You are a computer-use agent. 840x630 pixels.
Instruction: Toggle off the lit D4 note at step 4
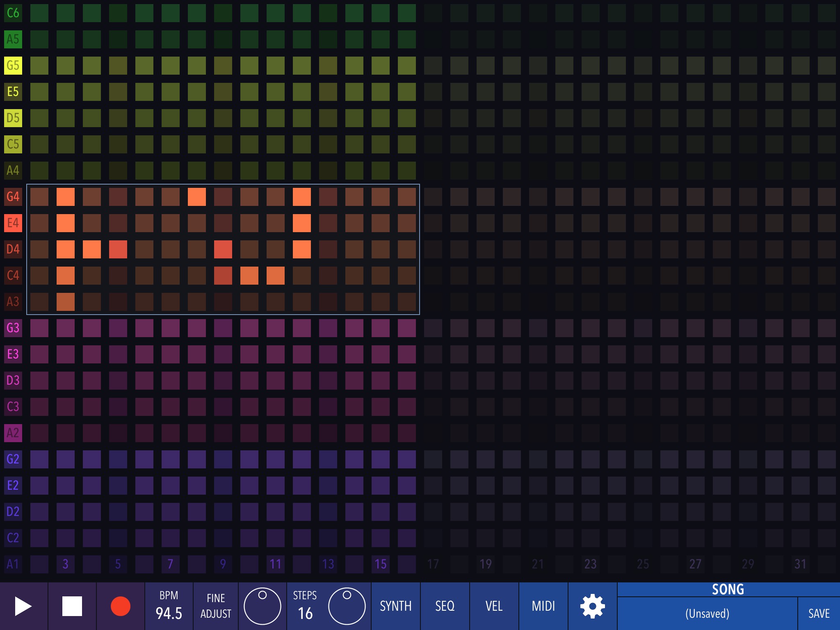point(92,249)
